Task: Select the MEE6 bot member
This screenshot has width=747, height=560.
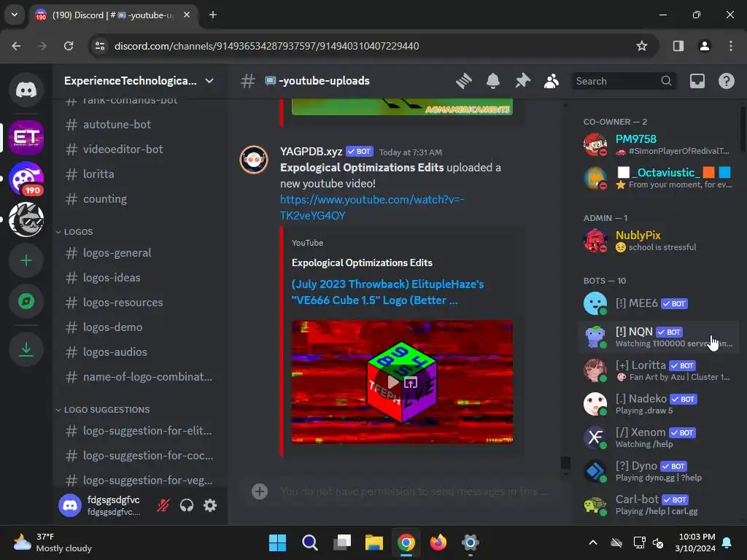Action: pyautogui.click(x=657, y=303)
